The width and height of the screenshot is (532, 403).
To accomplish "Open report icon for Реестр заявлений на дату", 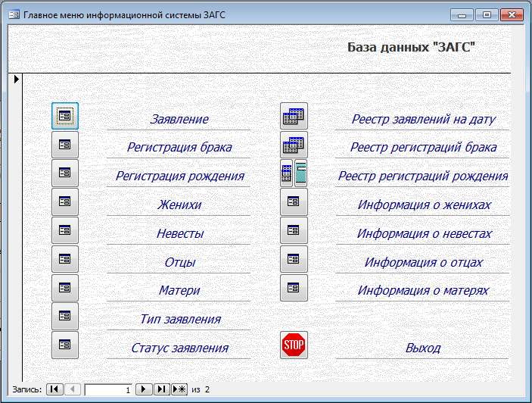I will [x=294, y=116].
